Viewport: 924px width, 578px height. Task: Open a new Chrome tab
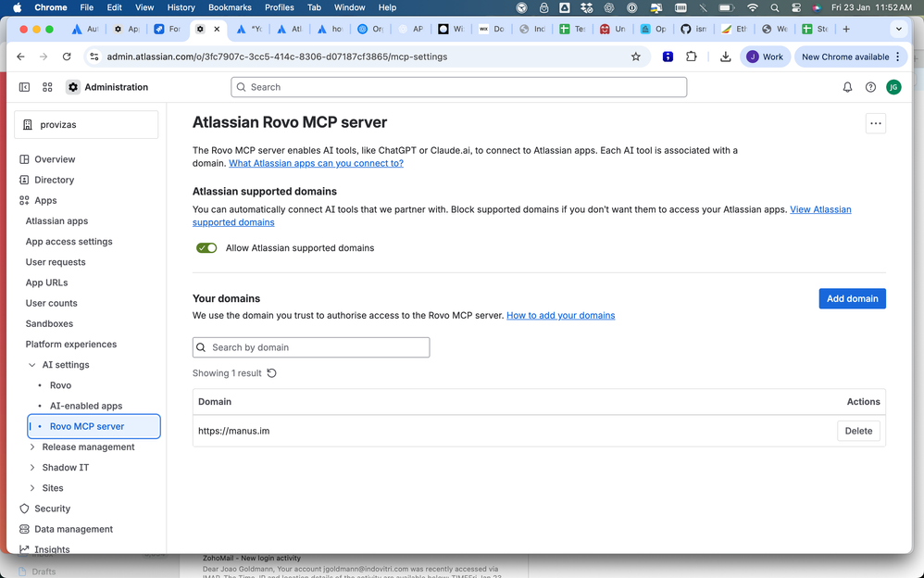(846, 29)
